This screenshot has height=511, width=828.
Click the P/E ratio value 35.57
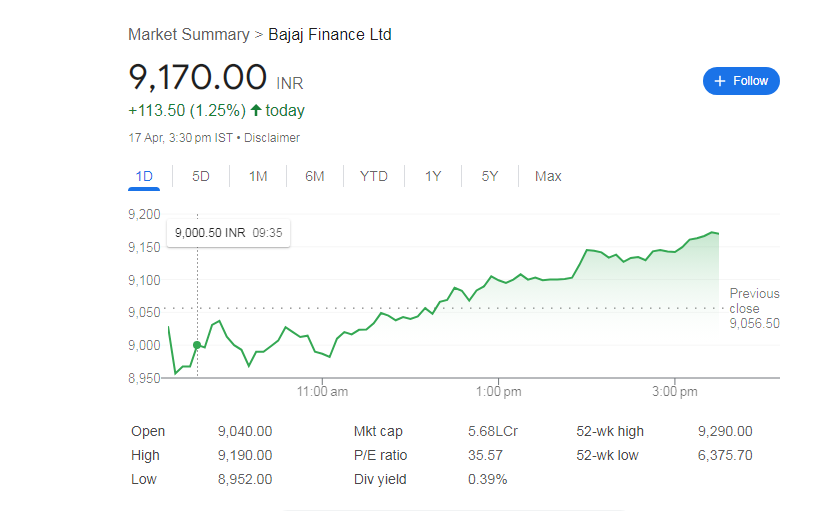[485, 455]
